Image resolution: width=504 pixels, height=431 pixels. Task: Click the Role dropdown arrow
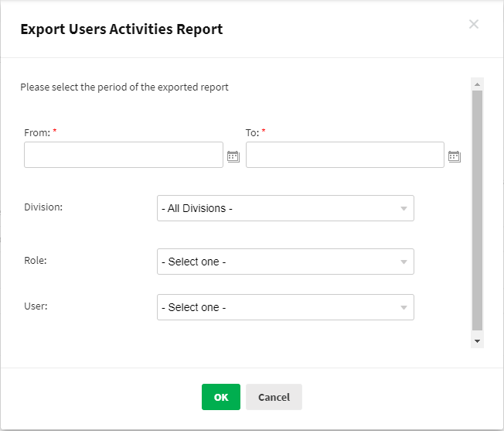[x=404, y=262]
